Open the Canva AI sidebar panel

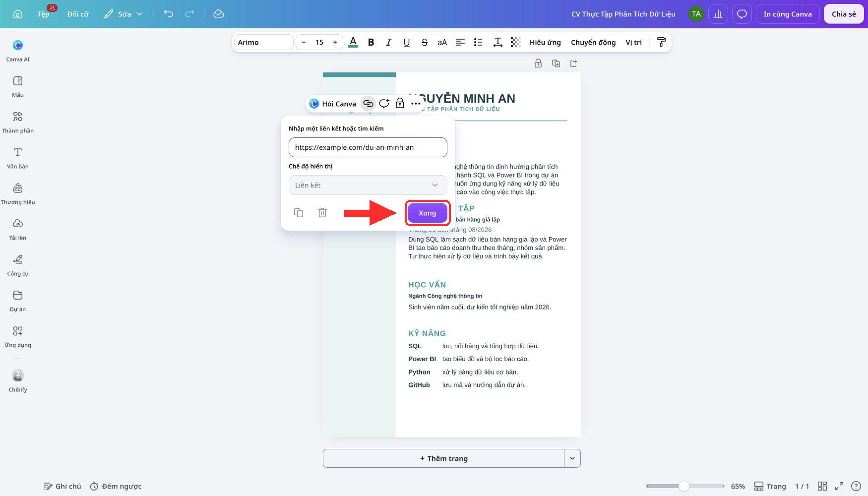pos(18,51)
